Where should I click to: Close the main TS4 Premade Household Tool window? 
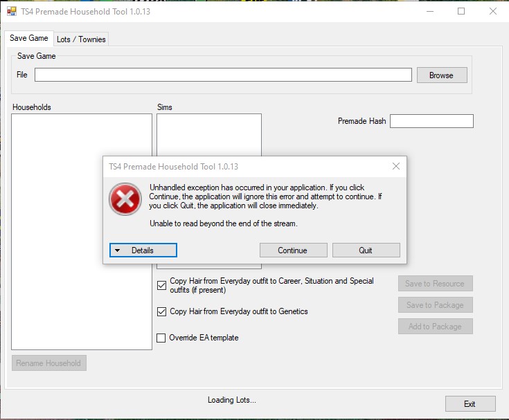pyautogui.click(x=492, y=11)
